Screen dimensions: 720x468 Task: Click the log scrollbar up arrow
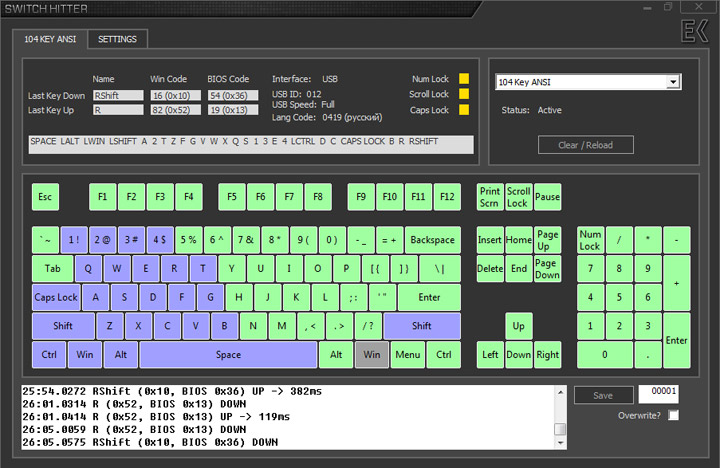560,392
